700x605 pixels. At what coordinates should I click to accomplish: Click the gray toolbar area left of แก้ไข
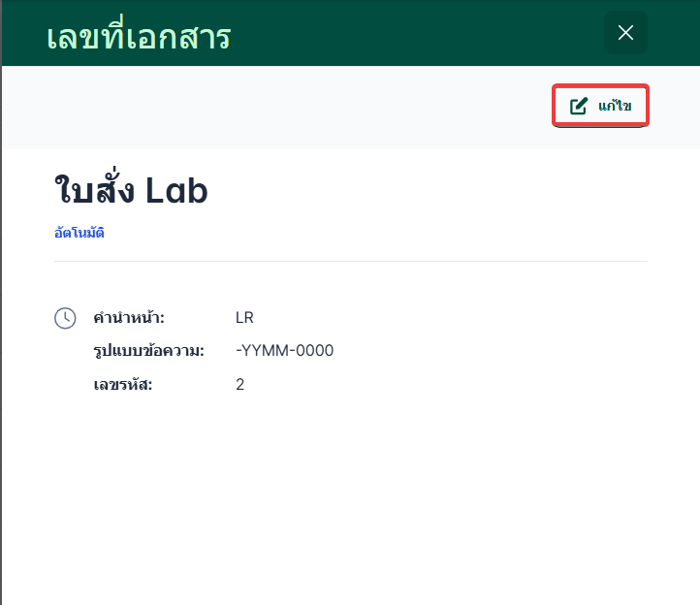point(291,107)
